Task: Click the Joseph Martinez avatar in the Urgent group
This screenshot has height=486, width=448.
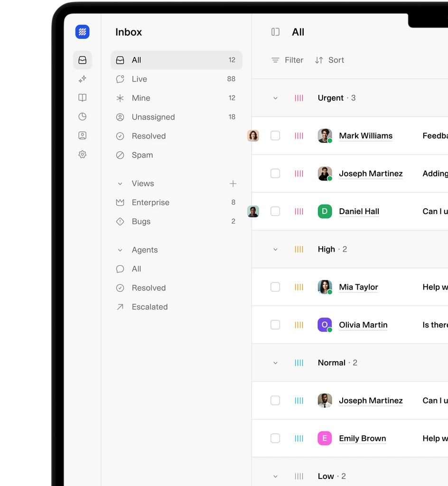Action: point(325,174)
